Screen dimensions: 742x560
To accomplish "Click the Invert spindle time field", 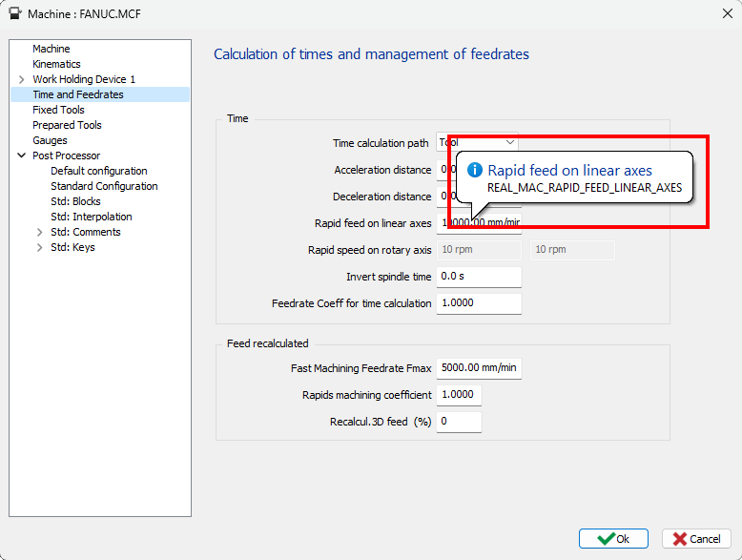I will (x=478, y=277).
